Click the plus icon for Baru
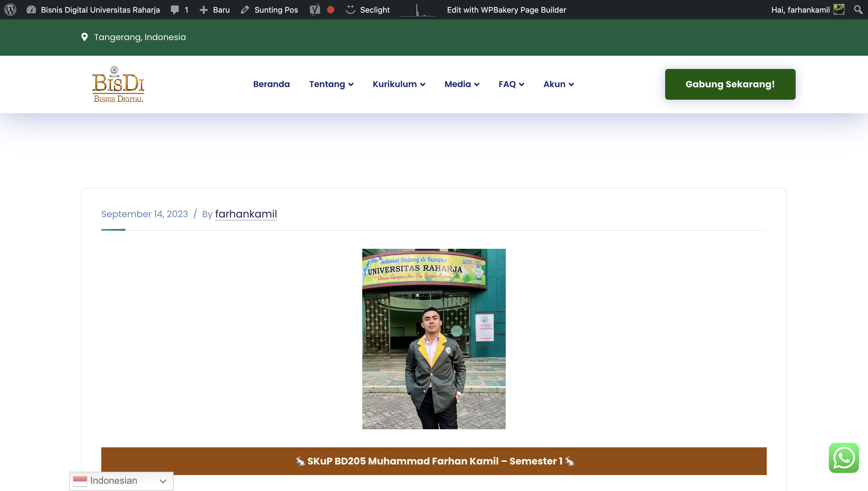 [203, 10]
